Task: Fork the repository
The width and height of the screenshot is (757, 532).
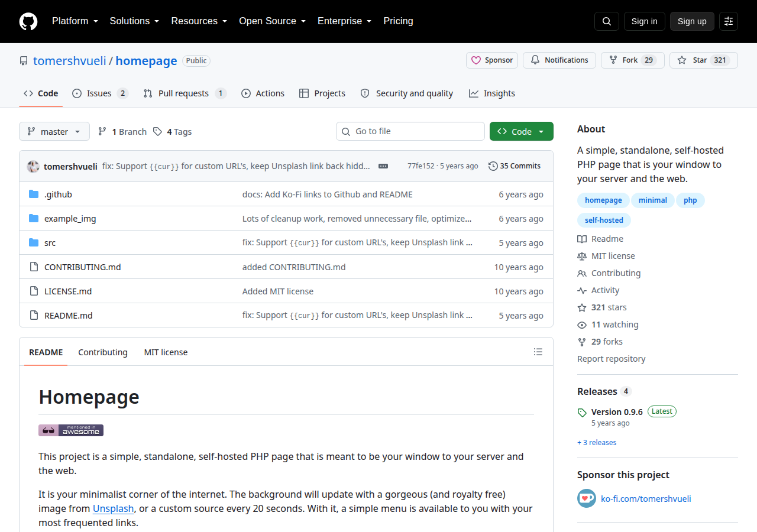Action: click(x=633, y=60)
